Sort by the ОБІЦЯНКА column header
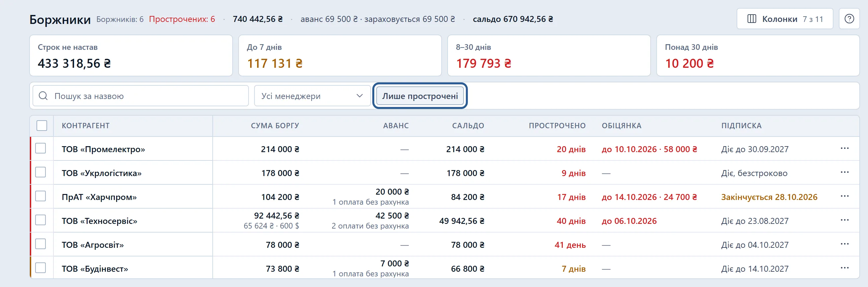Viewport: 868px width, 287px height. click(x=622, y=126)
